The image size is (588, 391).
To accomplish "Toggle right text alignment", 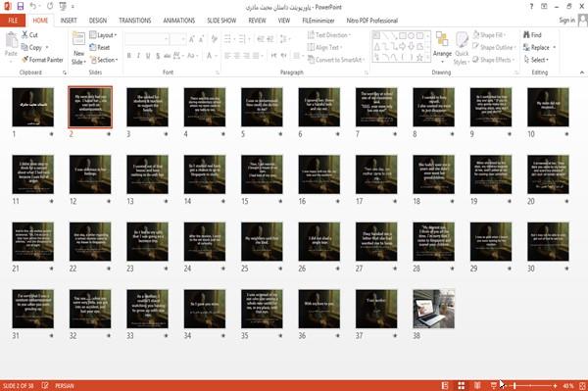I will pyautogui.click(x=246, y=56).
